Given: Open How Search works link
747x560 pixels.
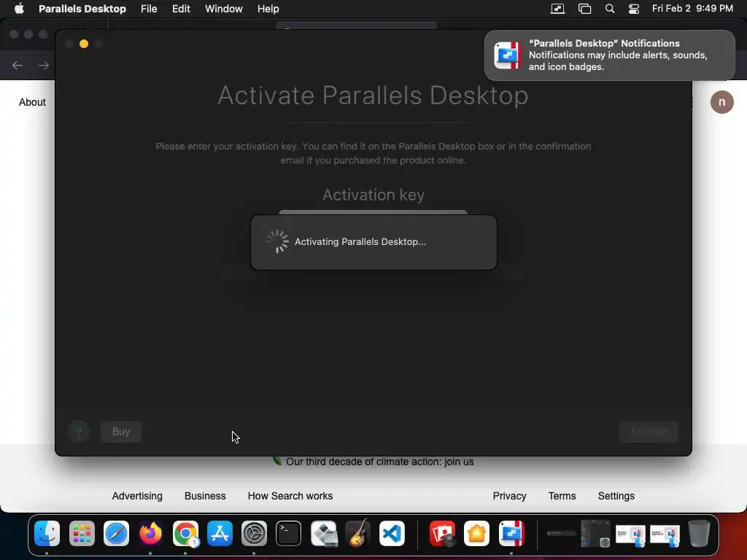Looking at the screenshot, I should tap(290, 496).
